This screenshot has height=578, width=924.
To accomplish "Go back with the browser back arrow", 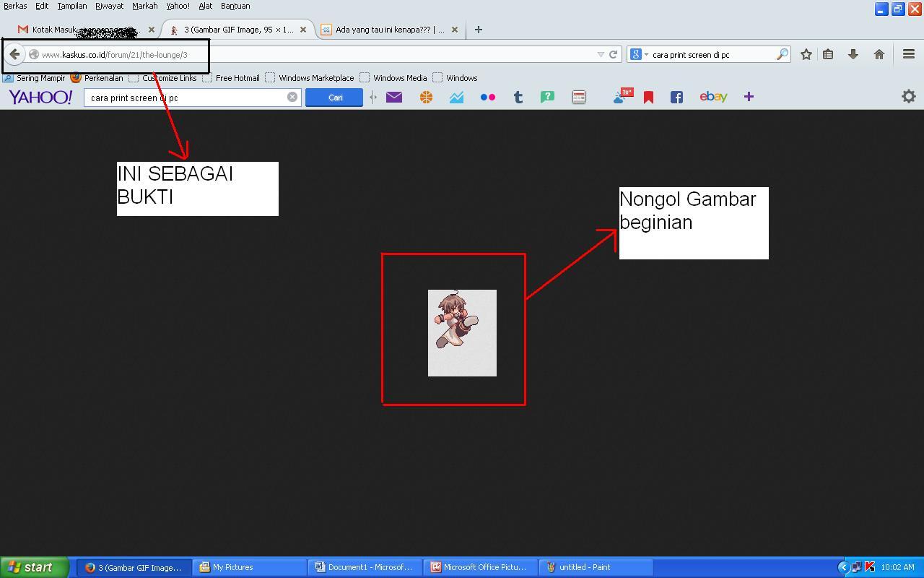I will [x=14, y=54].
